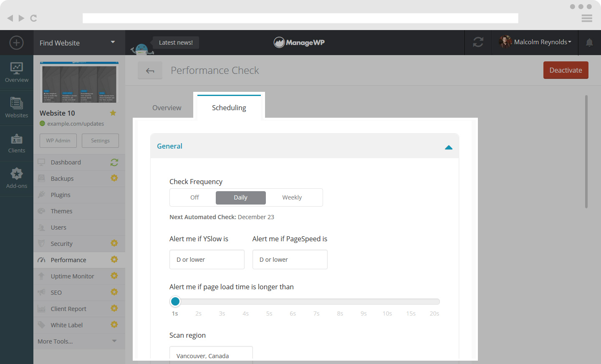Viewport: 601px width, 364px height.
Task: Switch to the Scheduling tab
Action: 229,107
